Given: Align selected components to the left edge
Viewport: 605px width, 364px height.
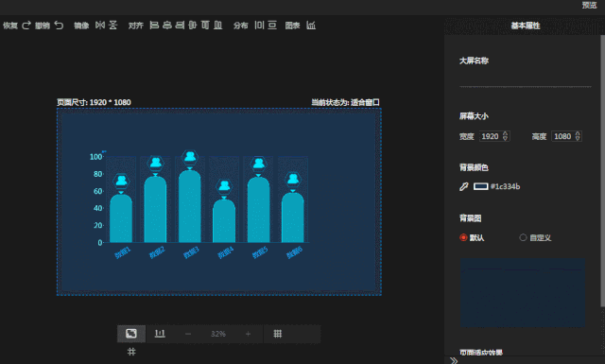Looking at the screenshot, I should point(154,26).
